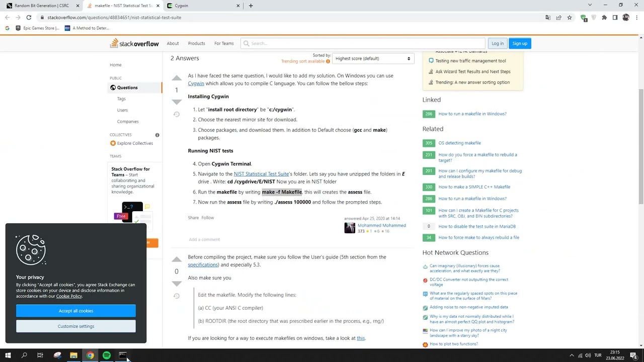The height and width of the screenshot is (362, 644).
Task: Downvote the answer with score 0
Action: [177, 283]
